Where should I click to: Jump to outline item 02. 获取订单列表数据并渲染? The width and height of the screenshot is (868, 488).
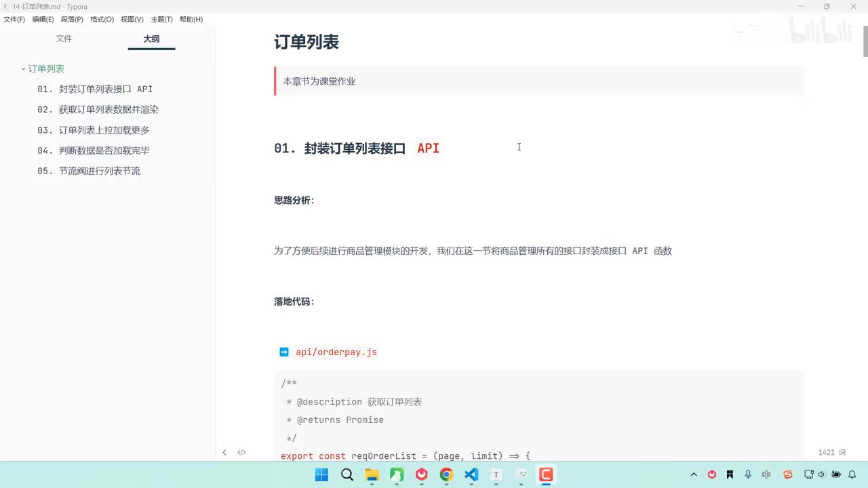tap(98, 109)
